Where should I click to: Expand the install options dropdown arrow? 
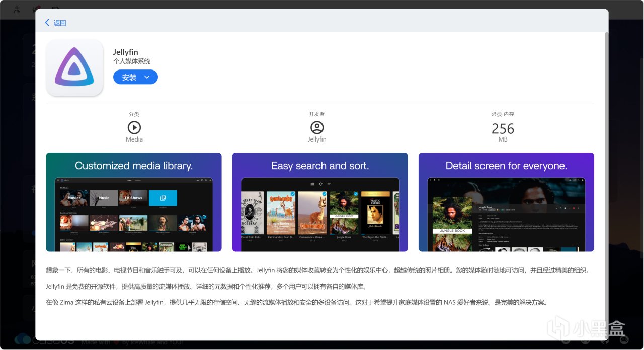tap(147, 77)
